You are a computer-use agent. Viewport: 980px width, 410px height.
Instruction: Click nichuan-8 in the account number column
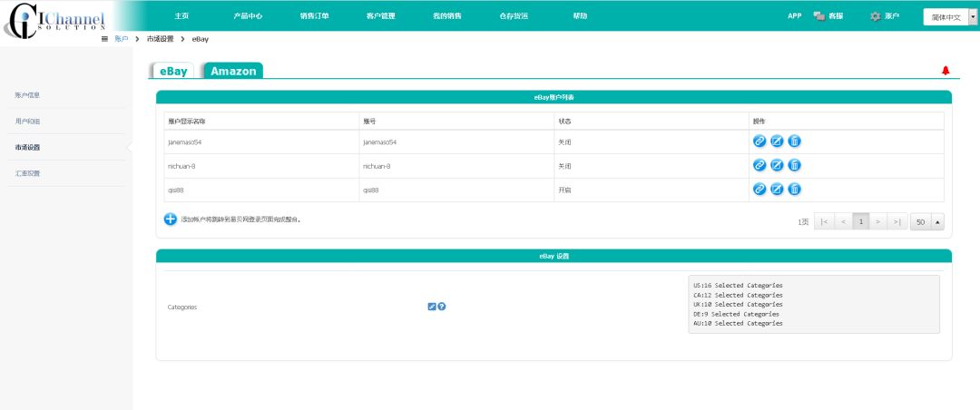tap(377, 166)
